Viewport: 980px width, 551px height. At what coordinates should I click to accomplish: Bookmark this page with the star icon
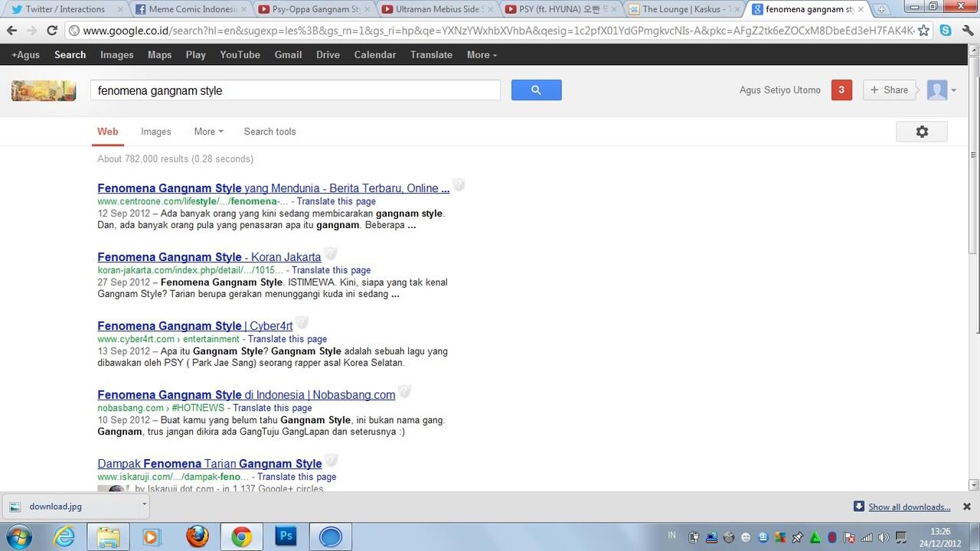pyautogui.click(x=924, y=31)
